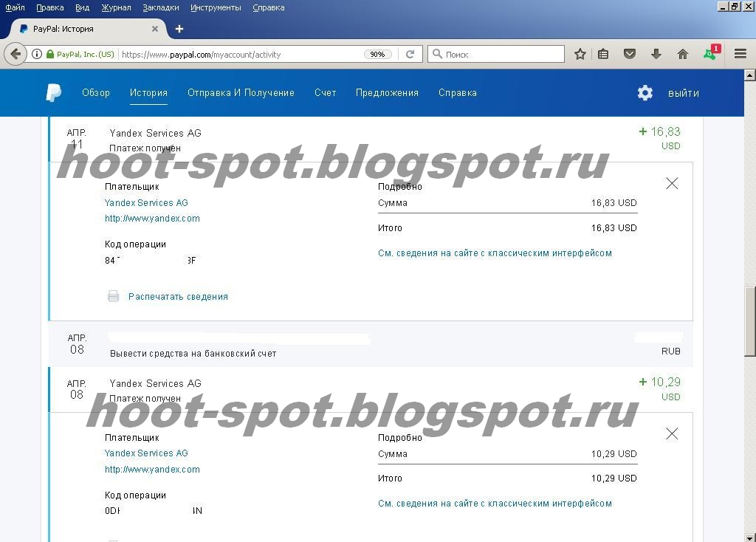
Task: Open Справка in PayPal navigation
Action: [x=458, y=92]
